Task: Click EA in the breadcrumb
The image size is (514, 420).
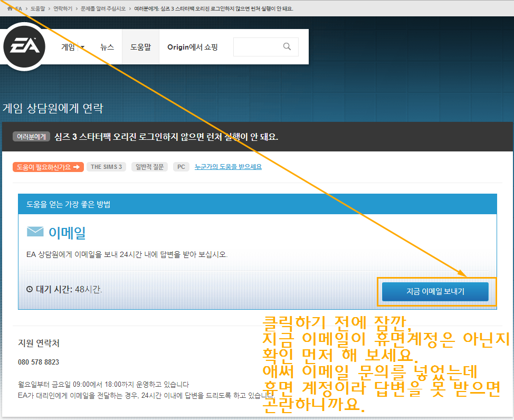Action: click(18, 8)
